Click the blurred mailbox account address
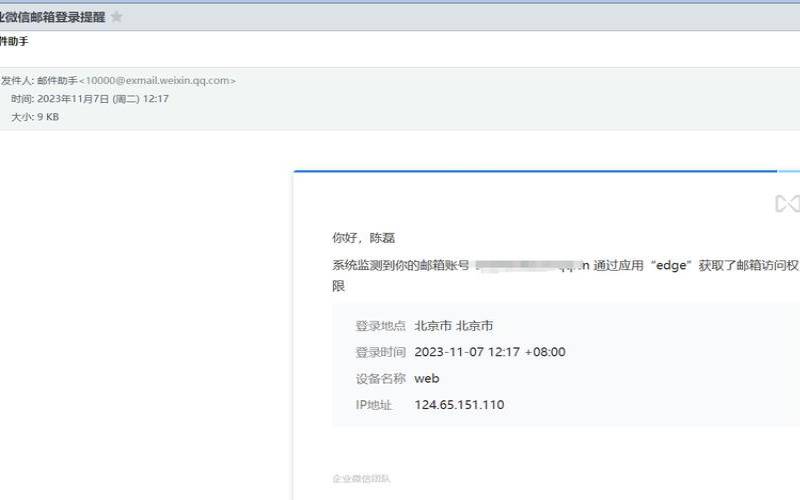The image size is (800, 500). 532,265
